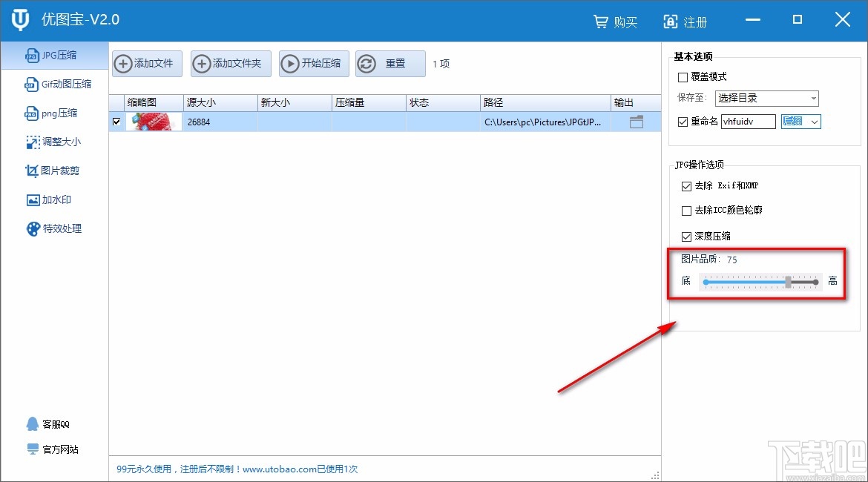Open the 后缀 suffix dropdown
The height and width of the screenshot is (482, 868).
[800, 122]
